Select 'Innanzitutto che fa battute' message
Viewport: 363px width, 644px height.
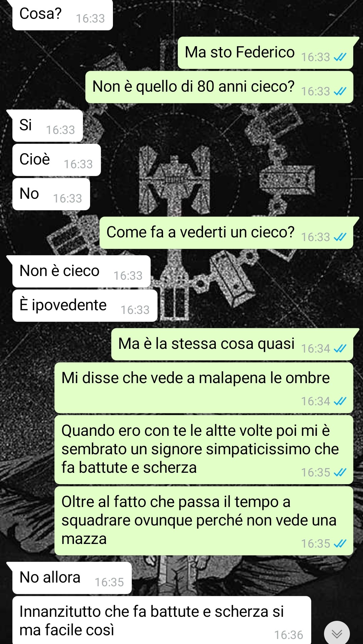click(162, 620)
